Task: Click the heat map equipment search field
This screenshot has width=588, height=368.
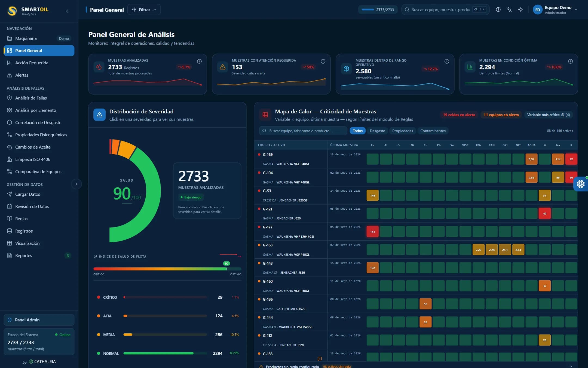Action: click(303, 131)
